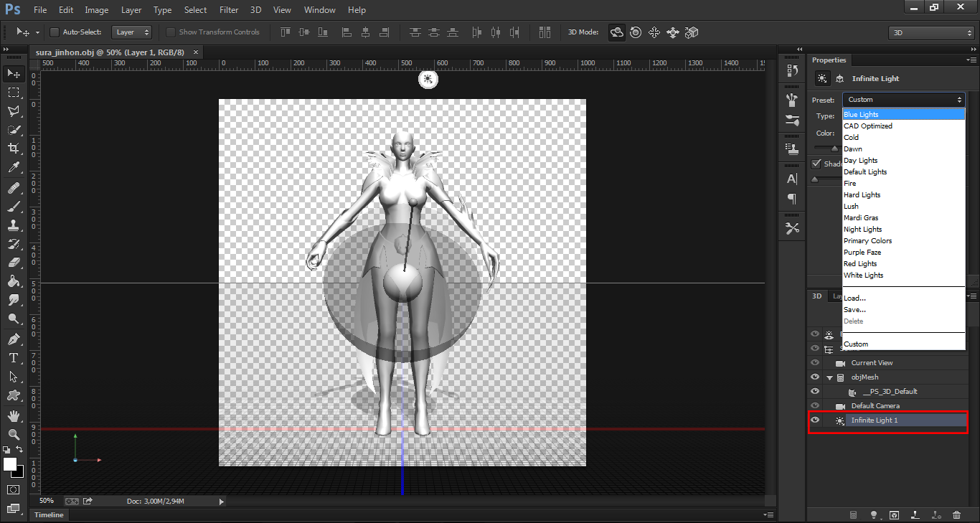
Task: Open the Window menu
Action: tap(320, 10)
